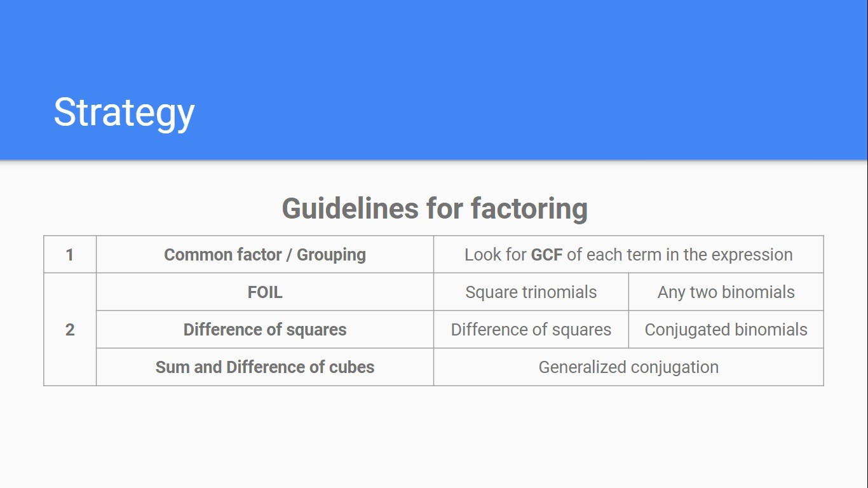
Task: Click empty slide area below the table
Action: point(434,437)
